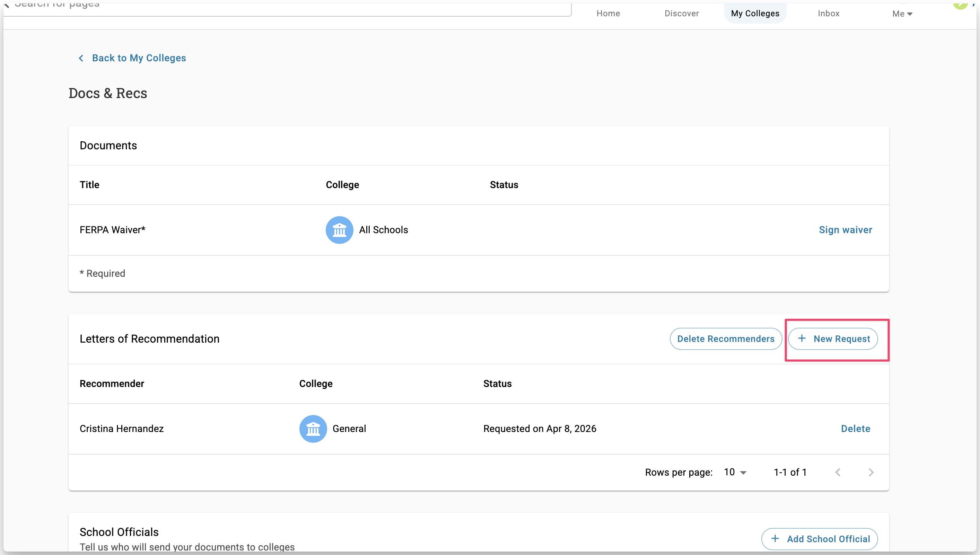
Task: Select the My Colleges tab
Action: tap(755, 14)
